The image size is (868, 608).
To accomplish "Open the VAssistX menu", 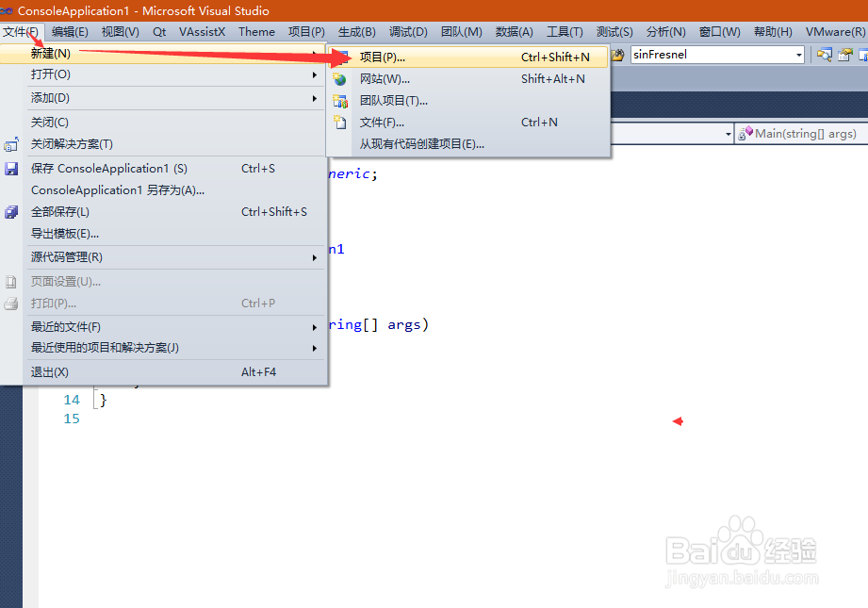I will click(x=202, y=31).
